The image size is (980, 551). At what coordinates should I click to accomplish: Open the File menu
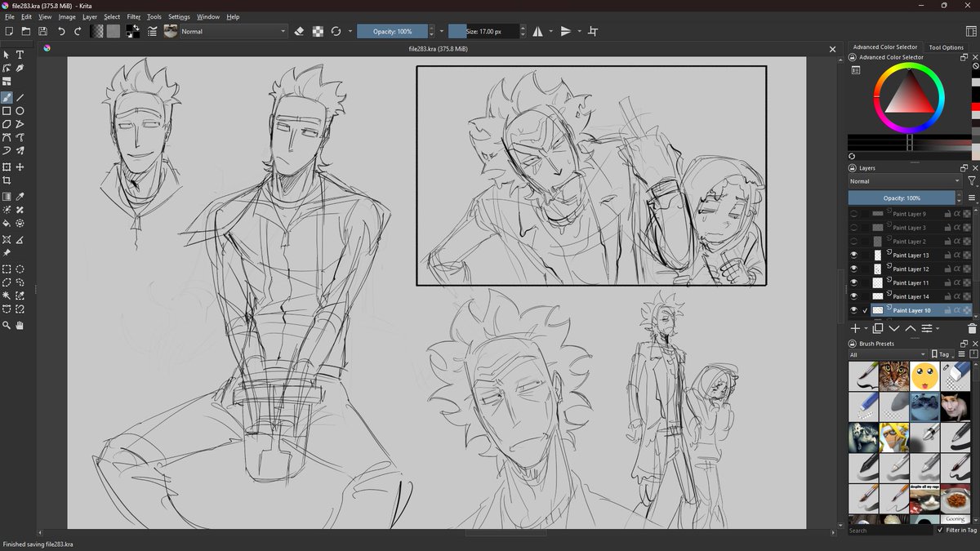[10, 16]
